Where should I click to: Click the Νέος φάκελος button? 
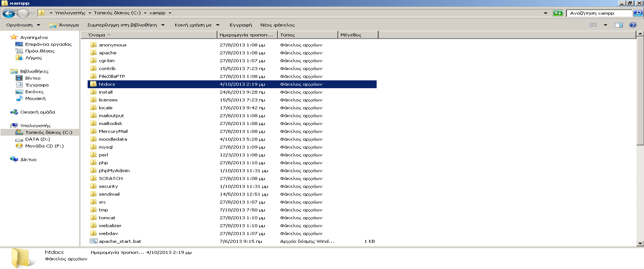click(277, 25)
